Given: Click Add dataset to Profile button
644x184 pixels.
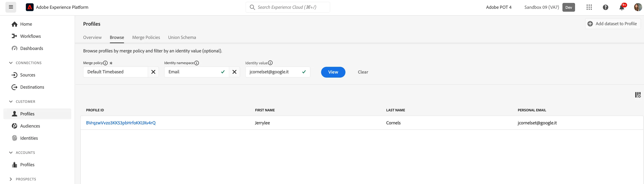Looking at the screenshot, I should tap(613, 24).
